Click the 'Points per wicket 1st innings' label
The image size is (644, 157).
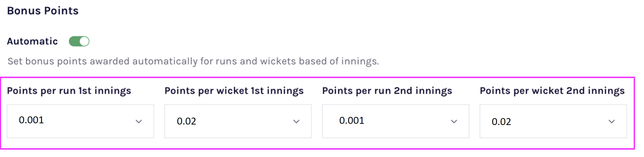point(234,91)
